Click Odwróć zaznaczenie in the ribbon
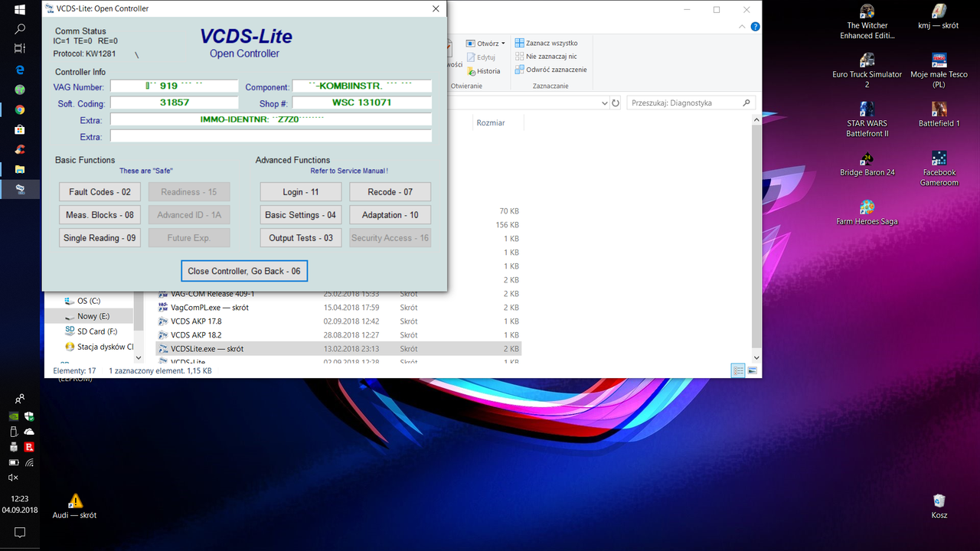 coord(550,70)
